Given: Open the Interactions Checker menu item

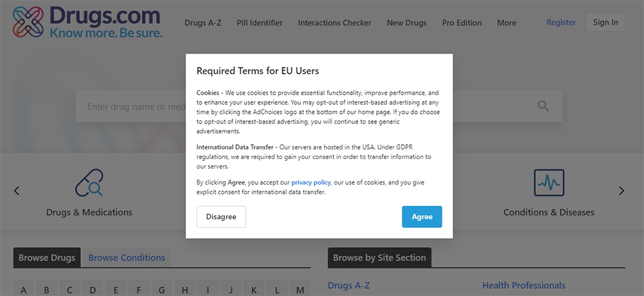Looking at the screenshot, I should click(x=335, y=23).
